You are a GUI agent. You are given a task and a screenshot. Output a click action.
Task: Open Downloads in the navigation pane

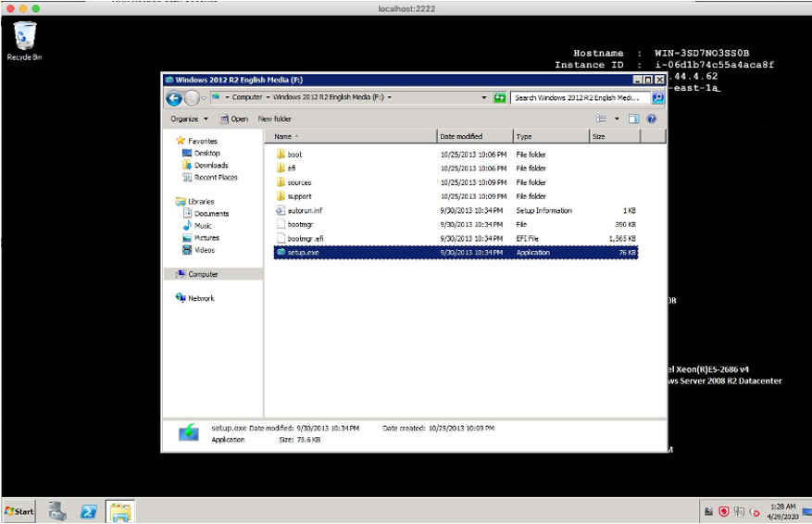click(205, 165)
